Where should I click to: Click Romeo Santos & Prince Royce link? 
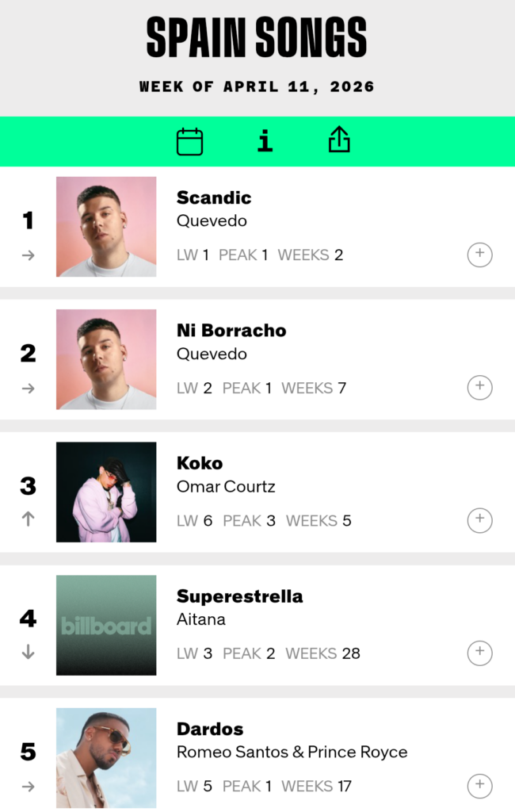[x=292, y=752]
